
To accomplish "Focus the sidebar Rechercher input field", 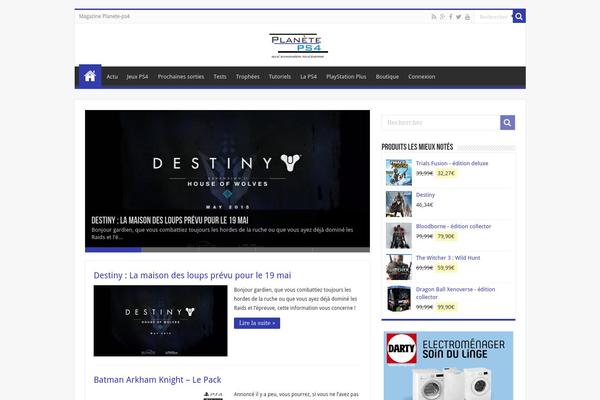I will point(441,122).
